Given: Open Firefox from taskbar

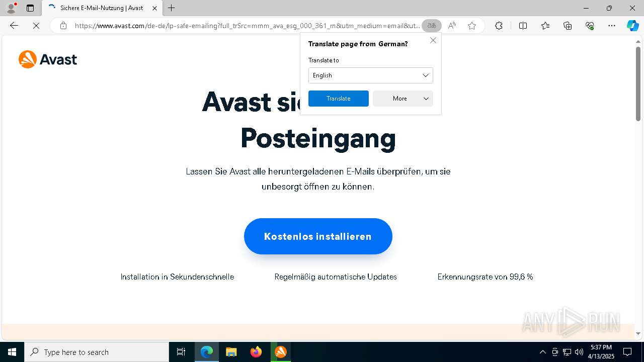Looking at the screenshot, I should (x=256, y=352).
